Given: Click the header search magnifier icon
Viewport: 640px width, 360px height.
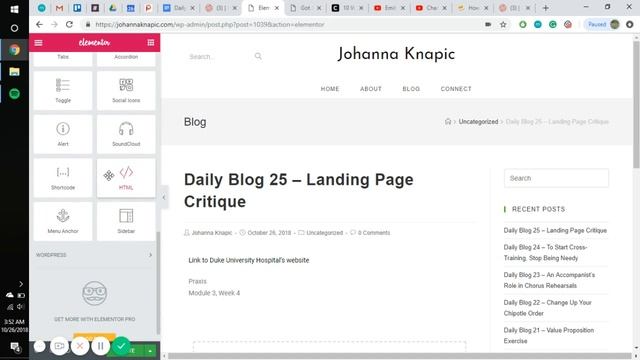Looking at the screenshot, I should [x=258, y=56].
